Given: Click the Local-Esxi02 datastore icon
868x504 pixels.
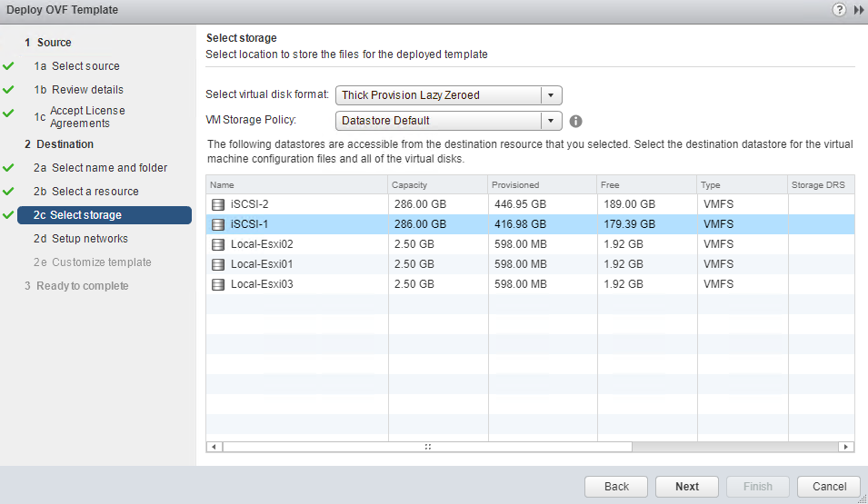Looking at the screenshot, I should (218, 244).
